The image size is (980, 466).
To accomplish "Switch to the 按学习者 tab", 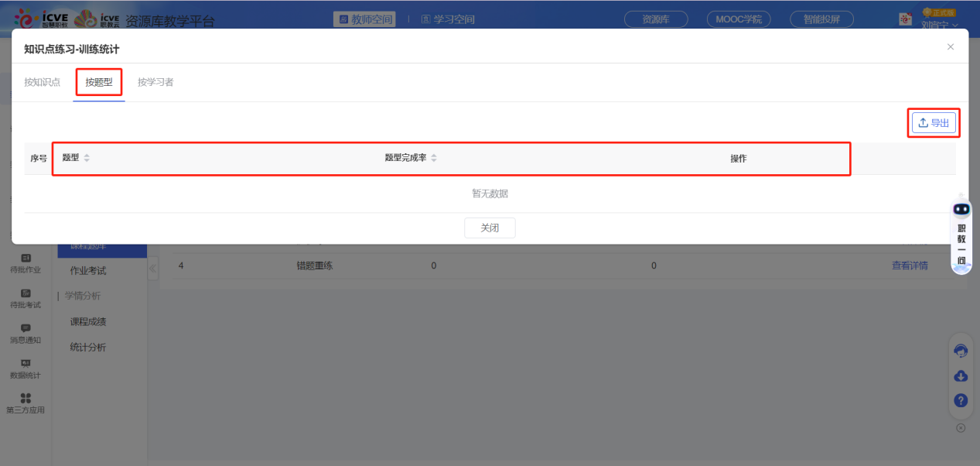I will coord(155,82).
